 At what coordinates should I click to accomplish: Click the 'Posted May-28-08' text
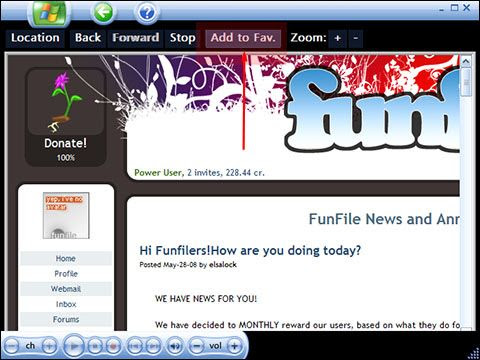[168, 265]
